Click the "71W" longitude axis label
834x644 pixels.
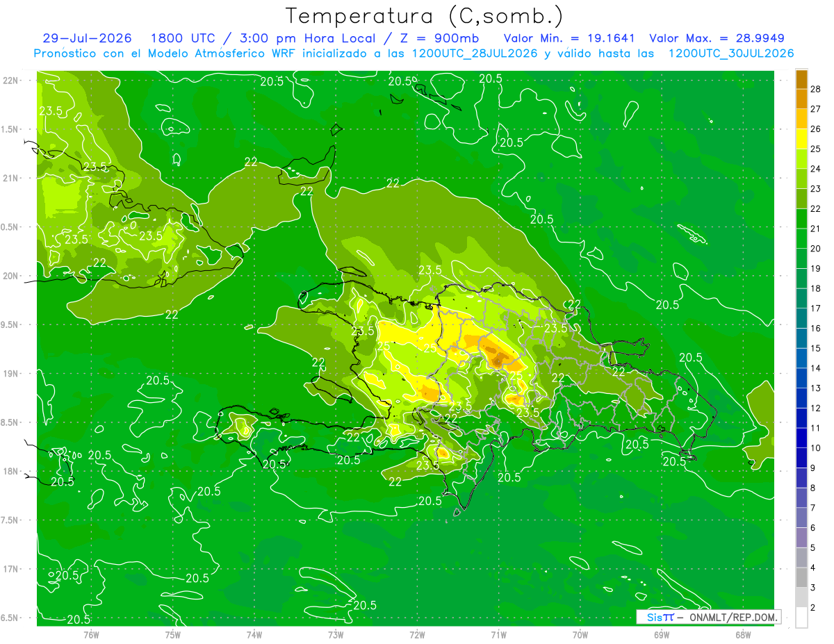[498, 635]
